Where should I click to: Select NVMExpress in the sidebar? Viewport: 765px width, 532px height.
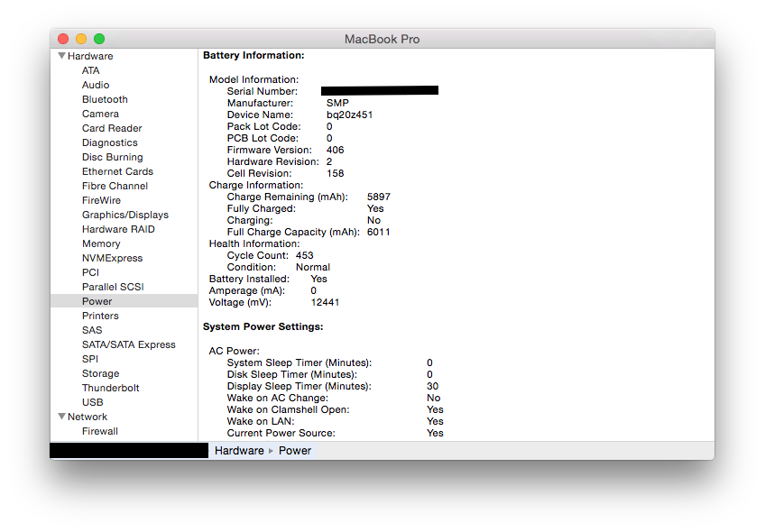click(x=112, y=258)
